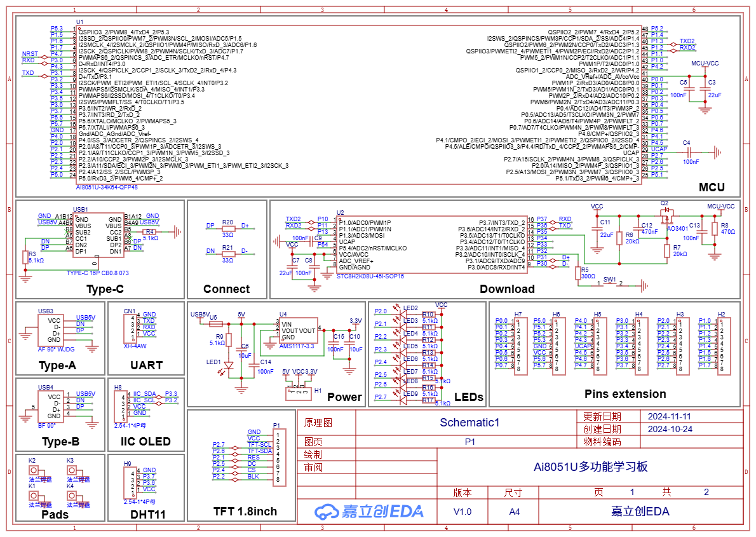The height and width of the screenshot is (537, 756).
Task: Select the C11 22uF capacitor symbol
Action: [x=597, y=231]
